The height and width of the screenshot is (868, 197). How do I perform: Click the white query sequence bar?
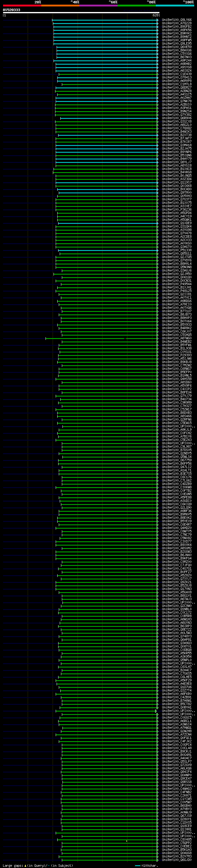pos(81,13)
